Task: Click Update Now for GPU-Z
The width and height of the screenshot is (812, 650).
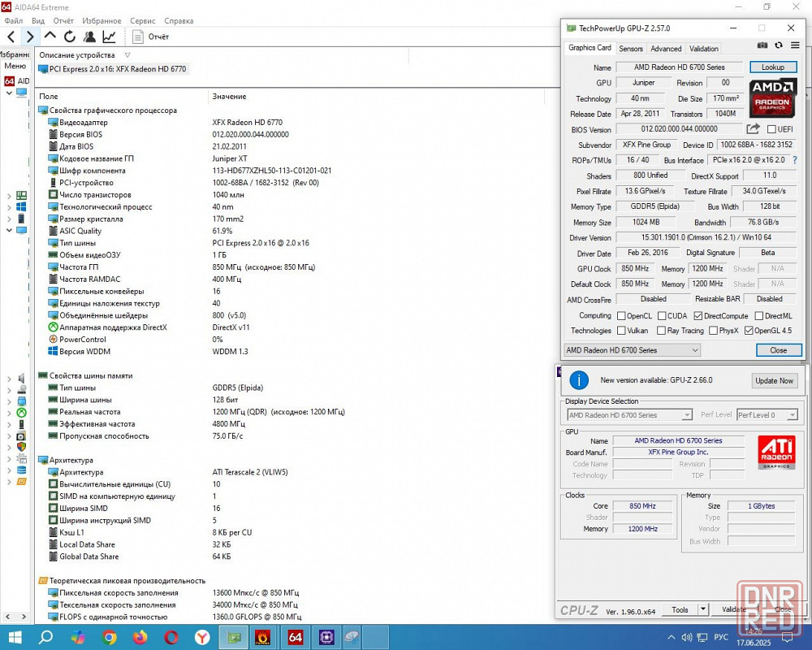Action: [x=774, y=380]
